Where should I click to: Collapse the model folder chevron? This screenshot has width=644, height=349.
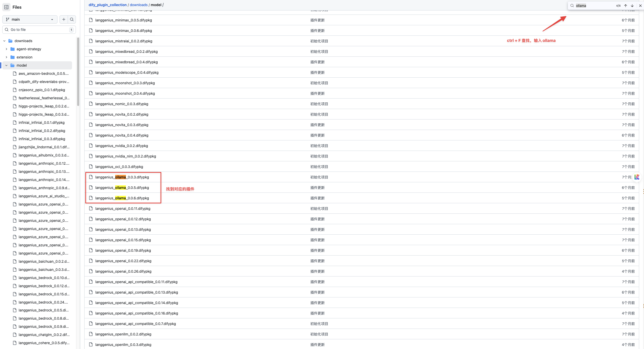coord(6,65)
